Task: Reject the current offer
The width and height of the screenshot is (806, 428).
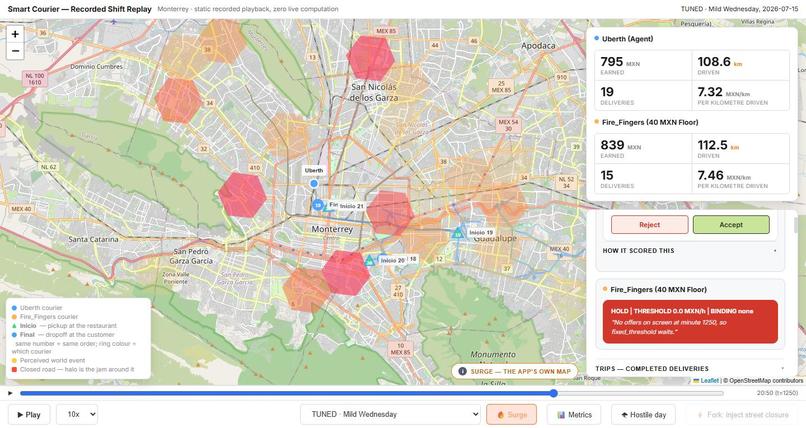Action: (649, 225)
